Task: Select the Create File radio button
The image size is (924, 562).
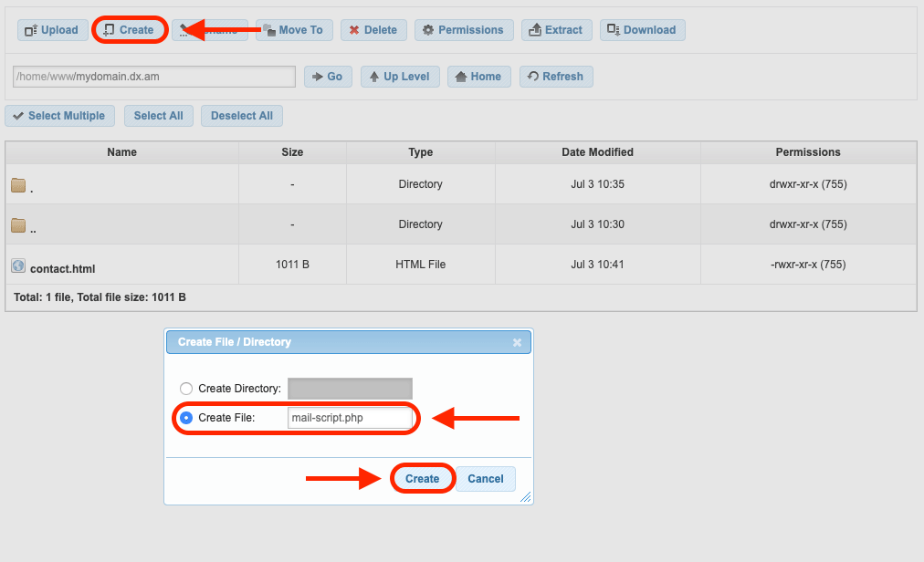Action: click(186, 417)
